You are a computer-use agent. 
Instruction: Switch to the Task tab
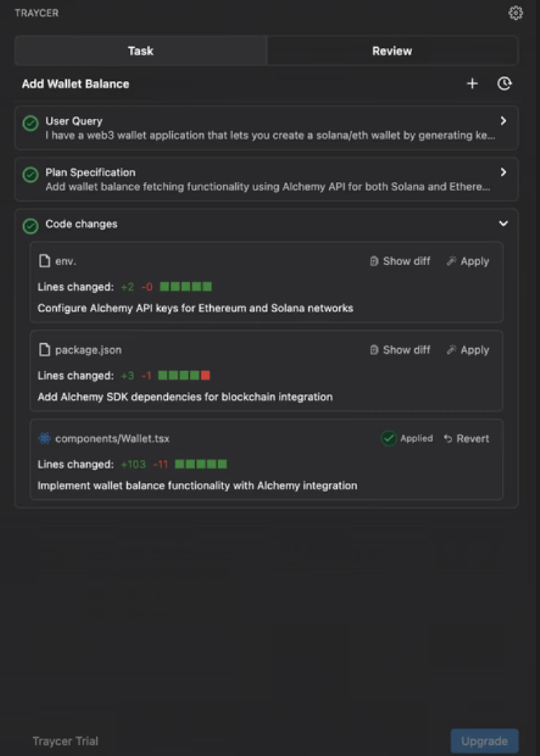tap(141, 51)
